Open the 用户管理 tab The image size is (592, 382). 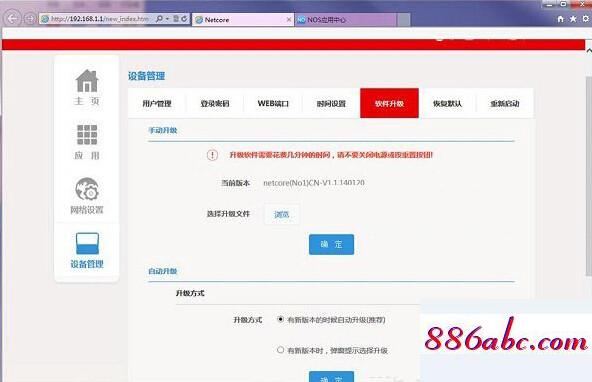(157, 103)
